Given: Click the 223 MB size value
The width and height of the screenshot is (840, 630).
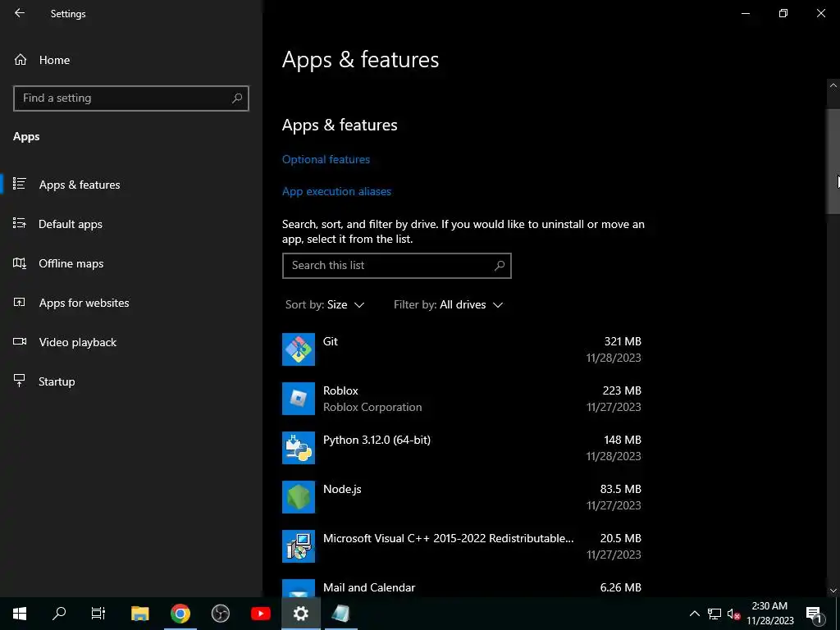Looking at the screenshot, I should 622,390.
